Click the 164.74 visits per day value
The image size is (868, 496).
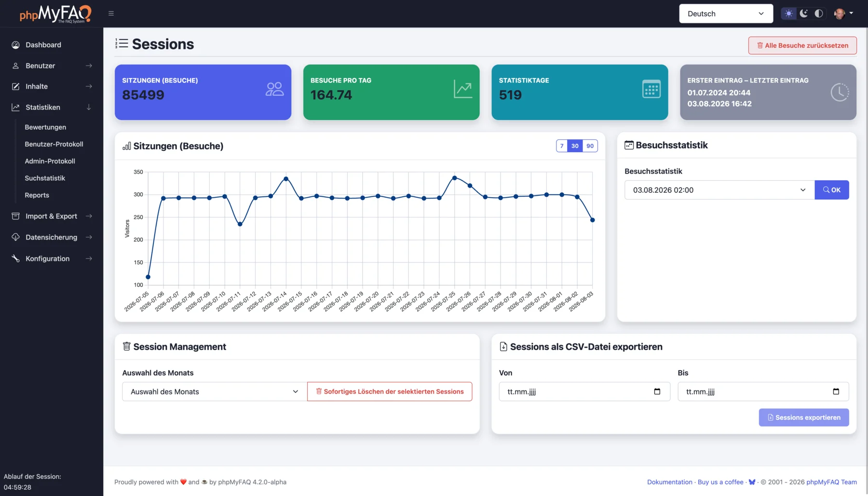(x=331, y=95)
